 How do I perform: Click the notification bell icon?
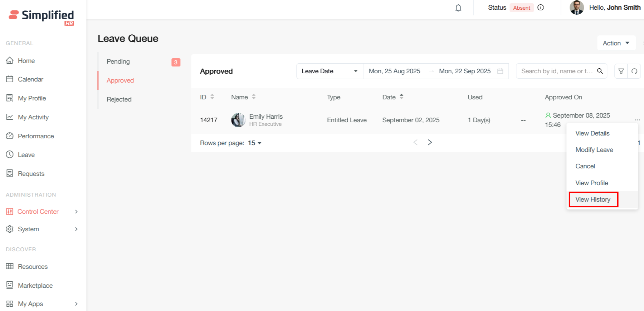[458, 8]
